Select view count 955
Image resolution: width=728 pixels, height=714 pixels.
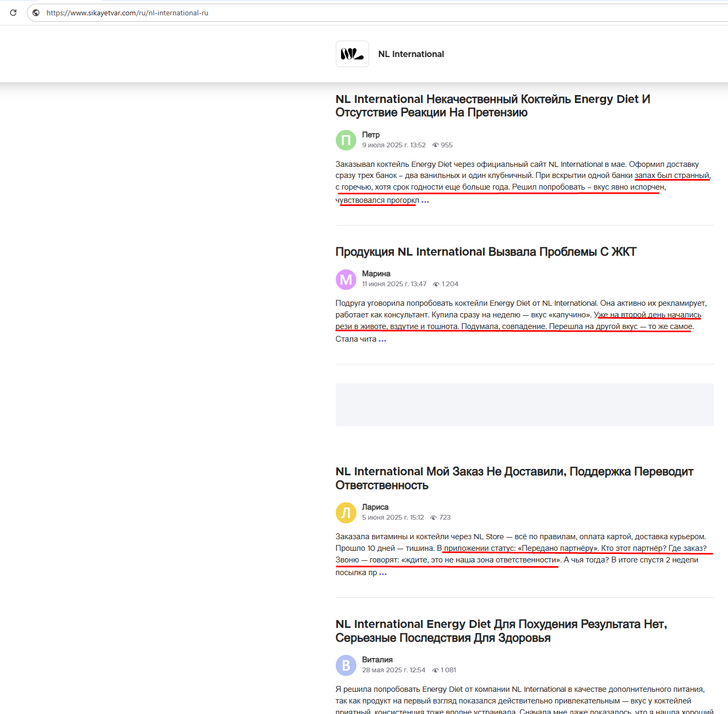447,145
